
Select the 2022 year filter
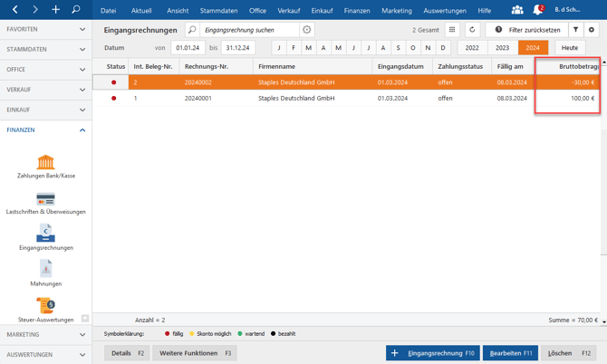tap(472, 48)
